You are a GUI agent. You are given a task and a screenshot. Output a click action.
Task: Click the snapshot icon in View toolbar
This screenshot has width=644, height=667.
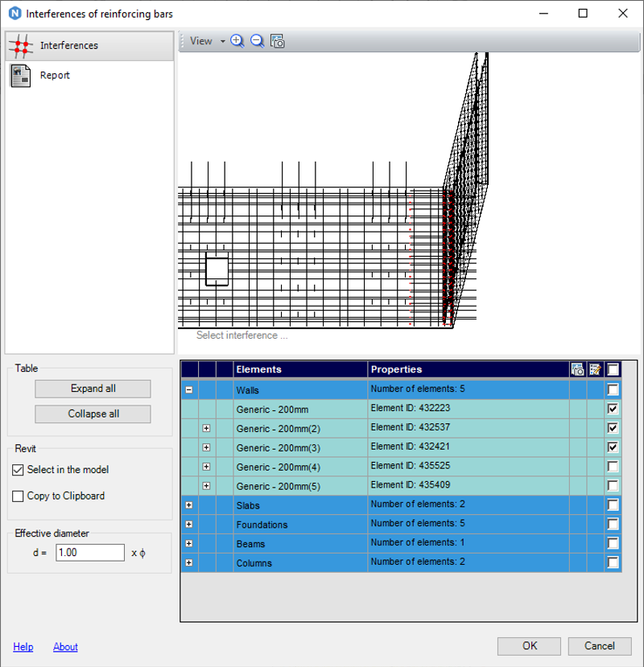point(277,41)
